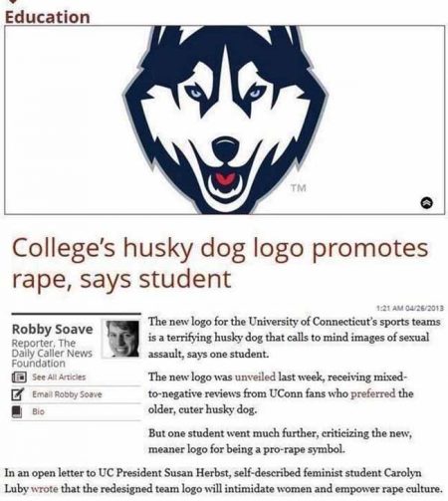Screen dimensions: 448x501
Task: Click the paragraph mentioning Susan Herbst
Action: [x=223, y=481]
